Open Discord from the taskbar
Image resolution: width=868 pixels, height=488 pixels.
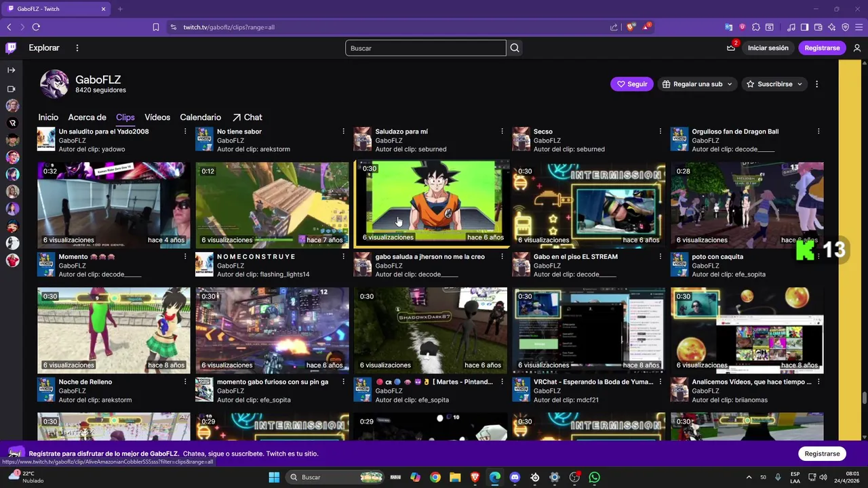pyautogui.click(x=515, y=477)
